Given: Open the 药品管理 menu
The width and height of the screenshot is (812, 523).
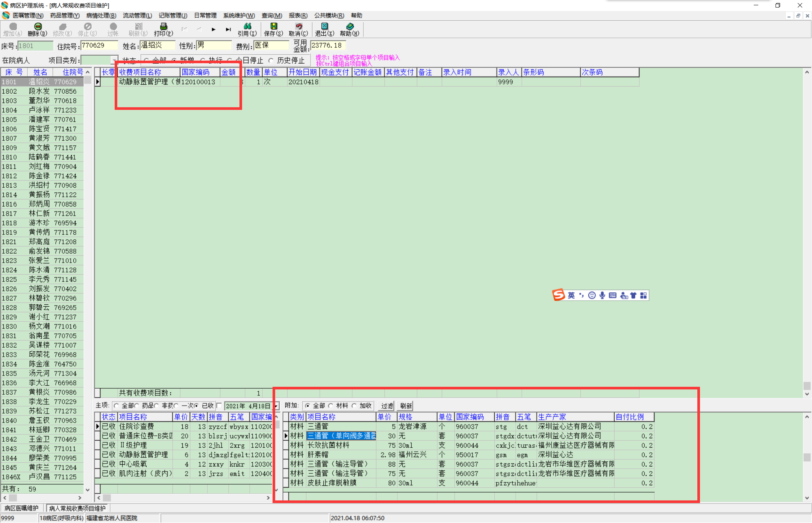Looking at the screenshot, I should [x=65, y=15].
